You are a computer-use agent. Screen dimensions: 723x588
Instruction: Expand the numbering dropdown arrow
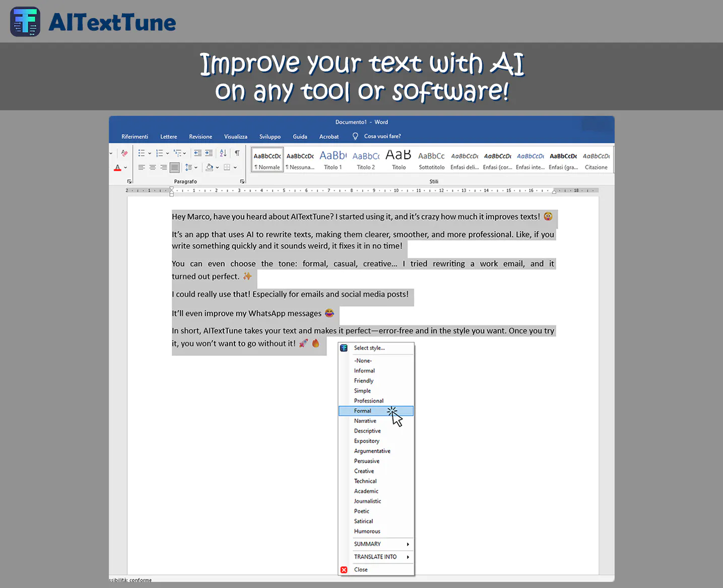(167, 154)
